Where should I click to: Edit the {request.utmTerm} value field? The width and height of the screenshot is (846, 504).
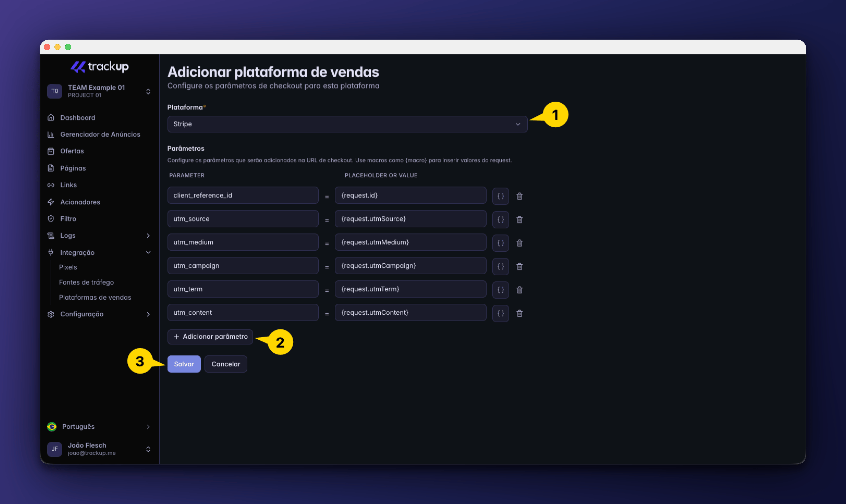pos(411,289)
